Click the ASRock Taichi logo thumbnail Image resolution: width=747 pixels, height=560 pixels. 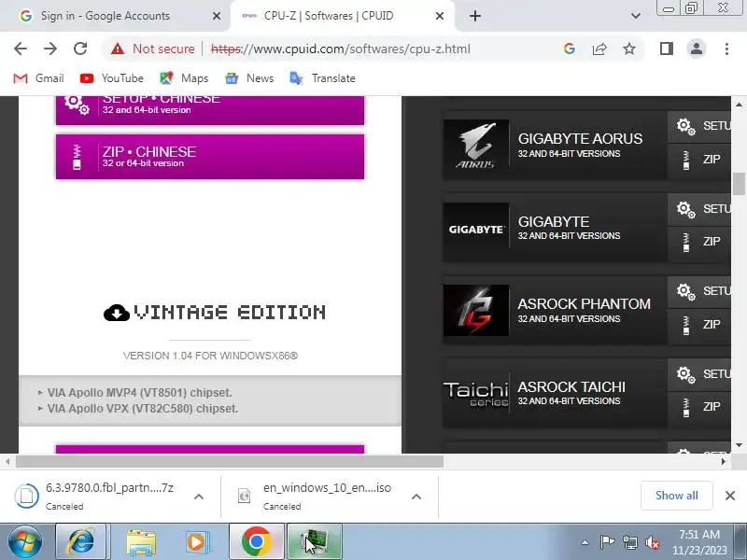[475, 393]
